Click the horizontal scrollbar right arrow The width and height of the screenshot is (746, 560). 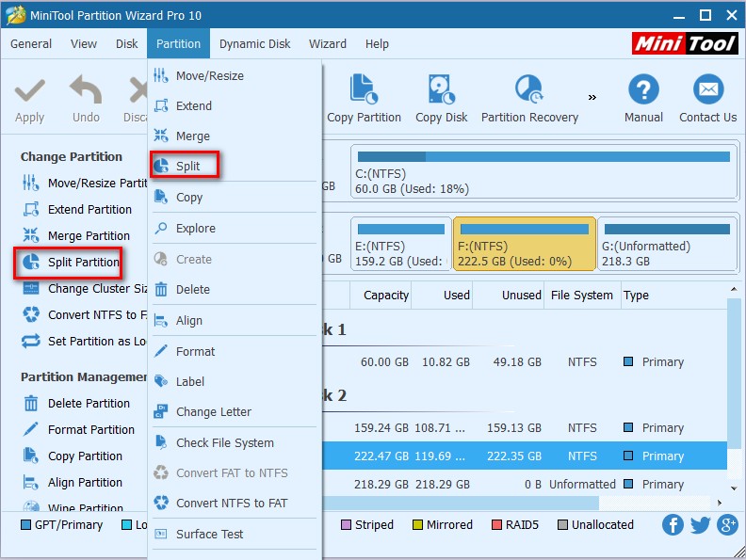click(720, 503)
